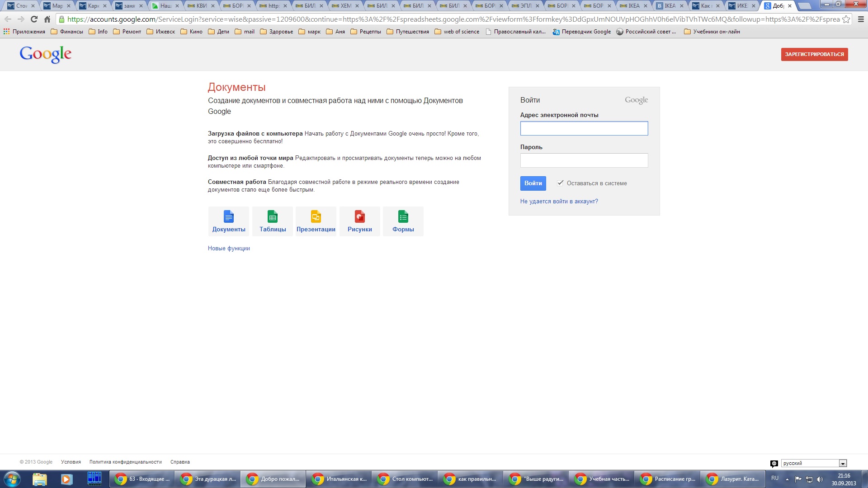Click the blue Войти sign-in button

[533, 183]
